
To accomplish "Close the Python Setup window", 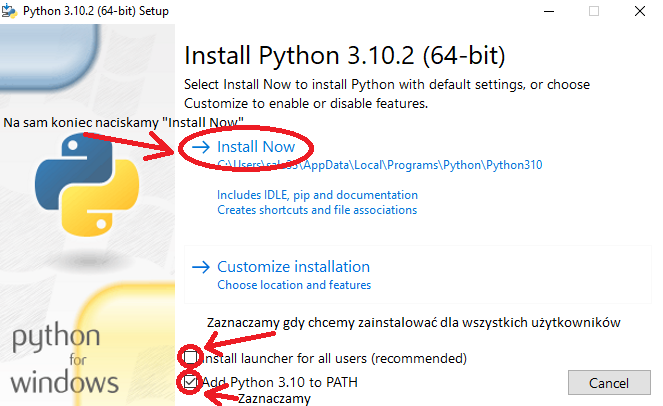I will coord(641,10).
